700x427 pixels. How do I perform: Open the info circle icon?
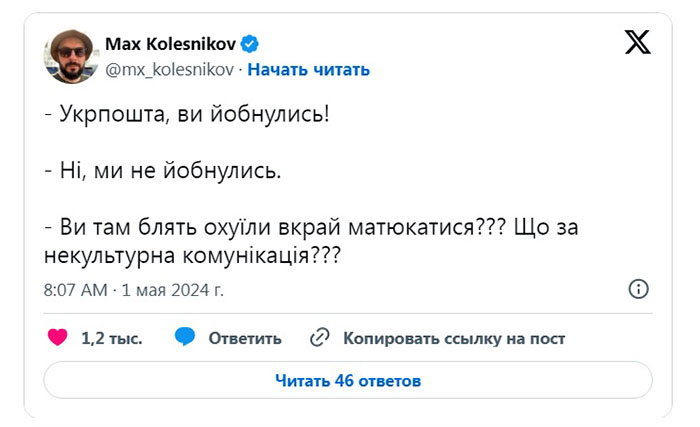pos(639,289)
